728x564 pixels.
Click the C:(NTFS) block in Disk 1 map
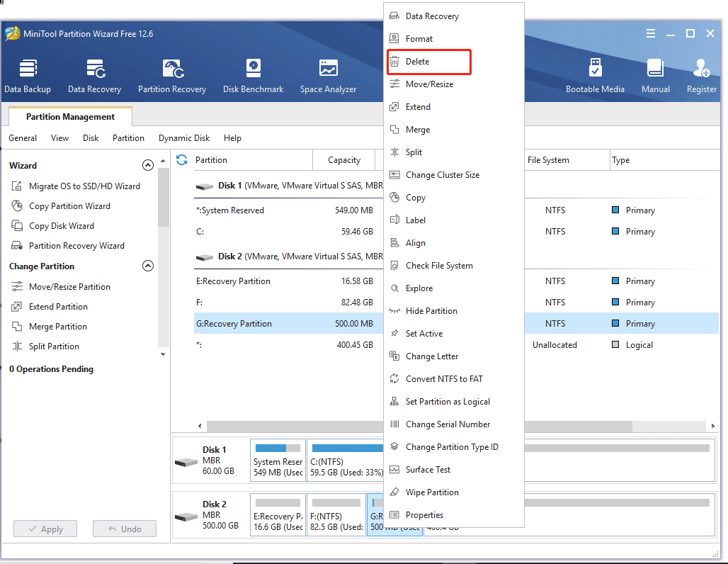tap(346, 461)
